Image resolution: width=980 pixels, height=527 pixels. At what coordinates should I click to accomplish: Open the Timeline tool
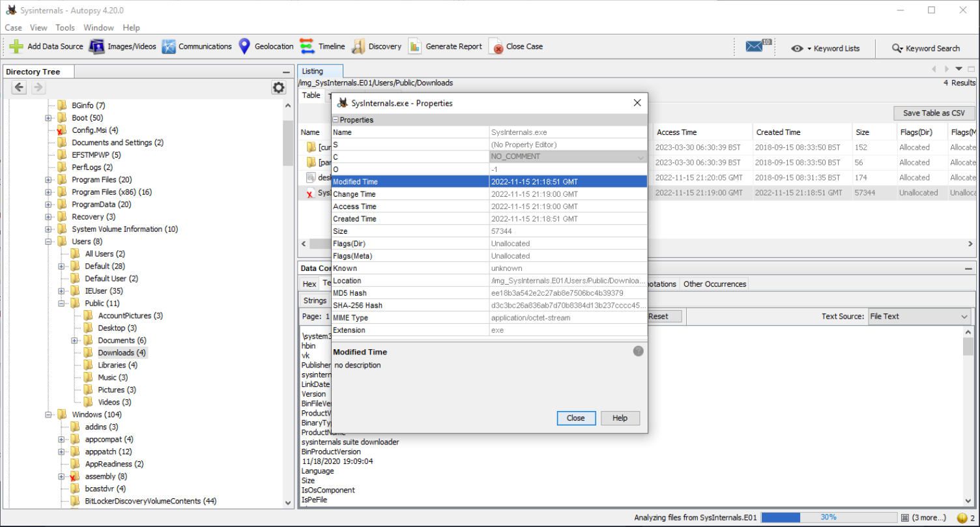click(323, 47)
